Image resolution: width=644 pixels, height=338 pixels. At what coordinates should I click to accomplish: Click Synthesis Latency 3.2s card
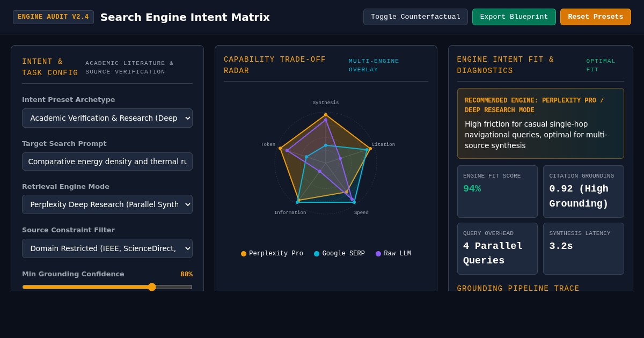click(x=583, y=248)
